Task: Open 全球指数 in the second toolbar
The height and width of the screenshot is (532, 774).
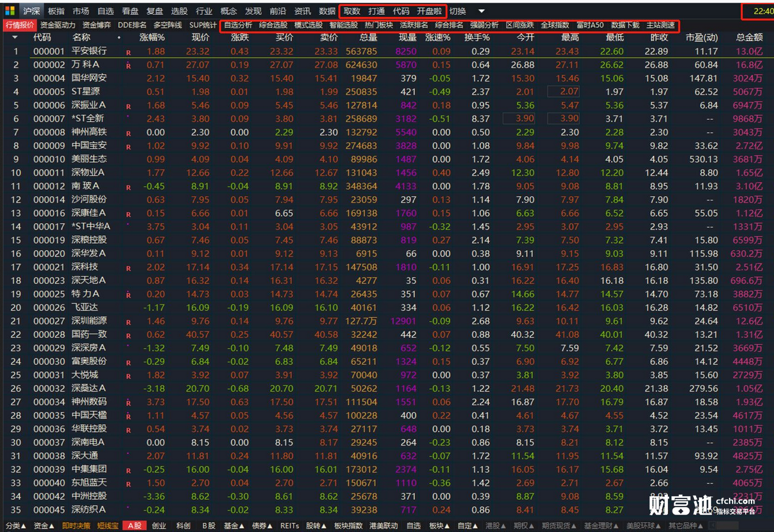Action: tap(555, 25)
